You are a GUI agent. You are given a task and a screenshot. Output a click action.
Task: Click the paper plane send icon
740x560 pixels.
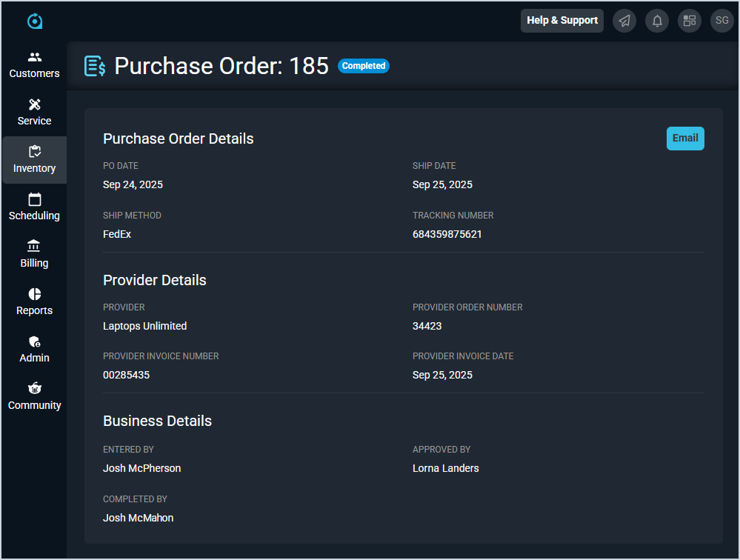(624, 21)
